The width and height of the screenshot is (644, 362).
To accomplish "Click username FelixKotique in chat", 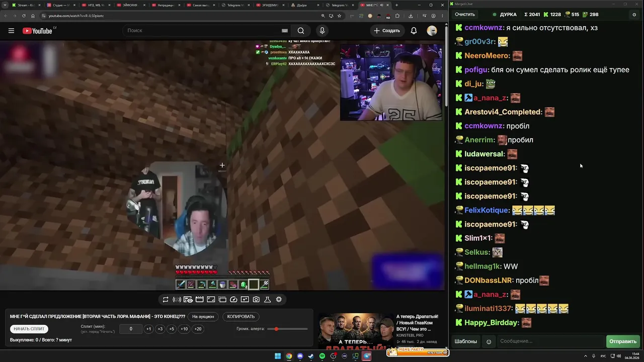I will tap(487, 210).
